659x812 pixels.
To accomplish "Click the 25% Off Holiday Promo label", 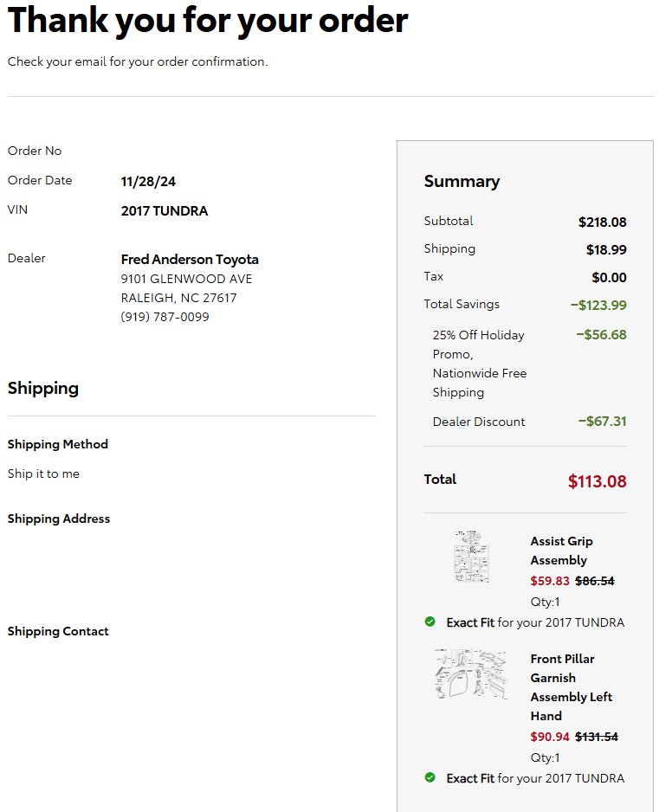I will tap(479, 364).
